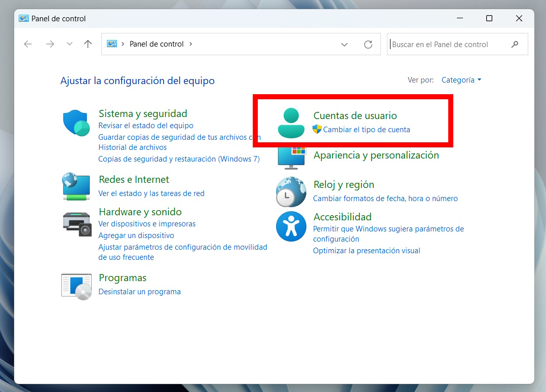Click the Panel de control title bar icon
The width and height of the screenshot is (546, 392).
[24, 18]
